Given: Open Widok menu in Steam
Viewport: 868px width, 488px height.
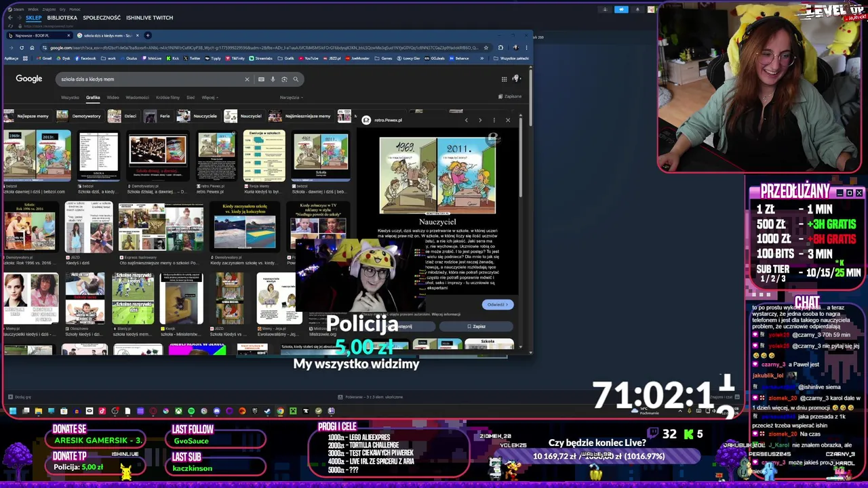Looking at the screenshot, I should 33,9.
